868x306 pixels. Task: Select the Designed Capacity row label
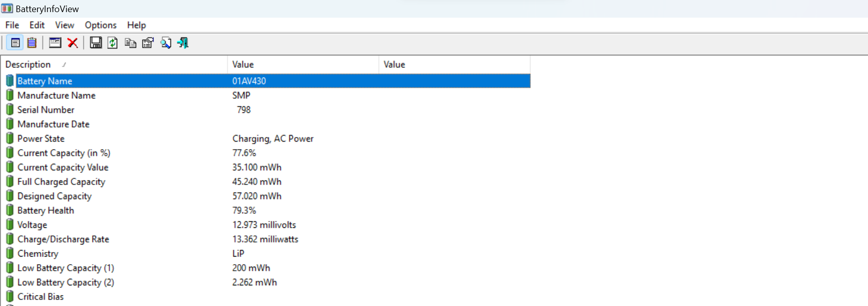(55, 196)
